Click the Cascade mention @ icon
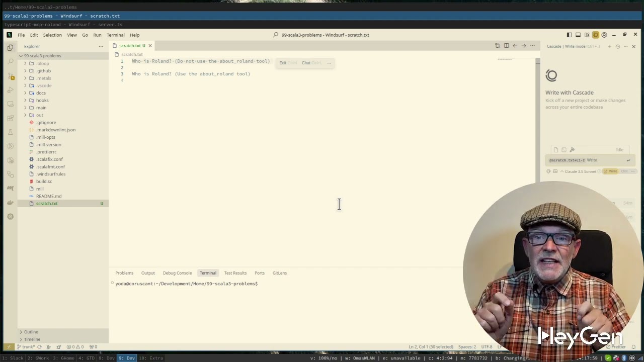This screenshot has width=644, height=362. 549,171
